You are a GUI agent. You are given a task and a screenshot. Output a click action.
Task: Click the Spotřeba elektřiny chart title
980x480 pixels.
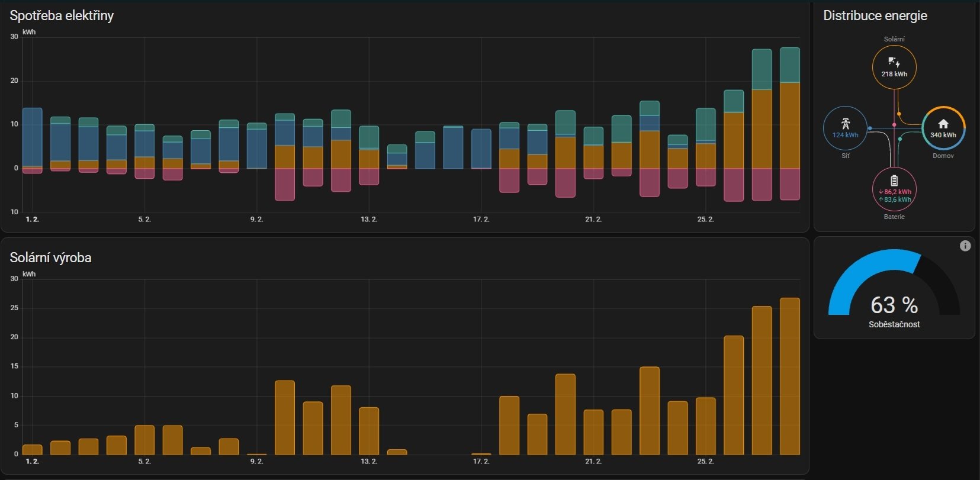pyautogui.click(x=62, y=15)
